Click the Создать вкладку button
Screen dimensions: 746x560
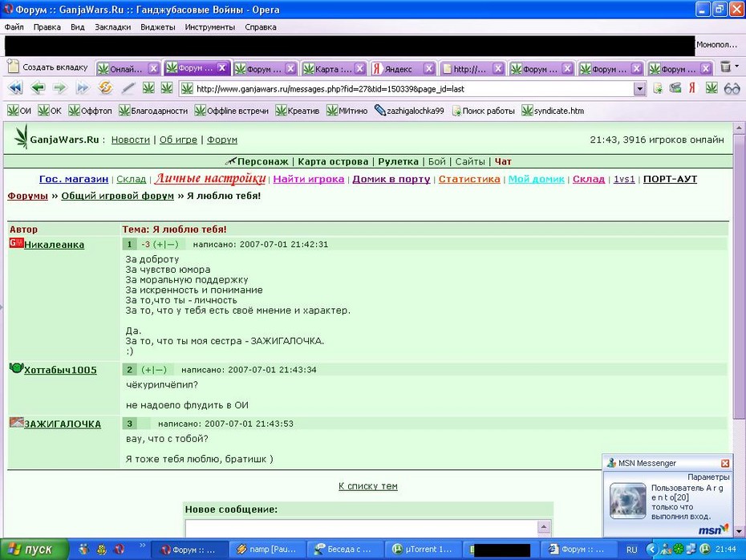(47, 67)
